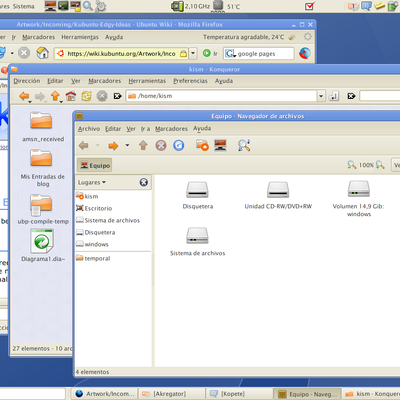Click Back arrow in Nautilus file browser toolbar

[x=84, y=146]
